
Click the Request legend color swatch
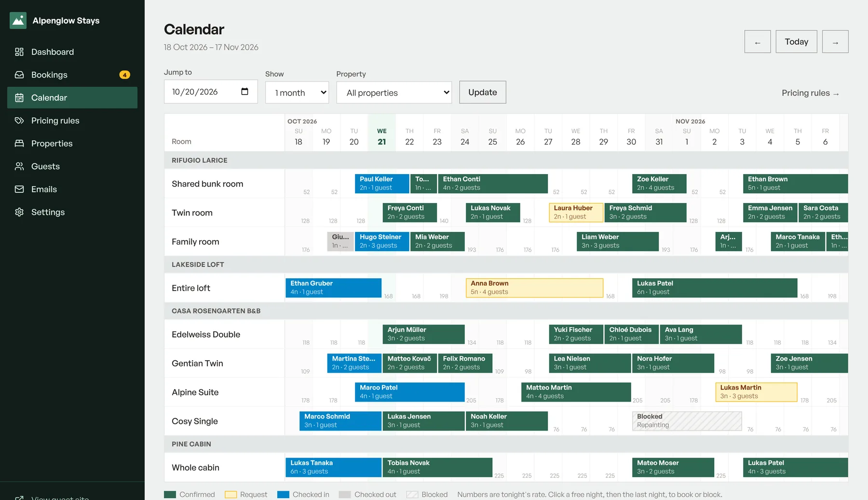pos(231,494)
